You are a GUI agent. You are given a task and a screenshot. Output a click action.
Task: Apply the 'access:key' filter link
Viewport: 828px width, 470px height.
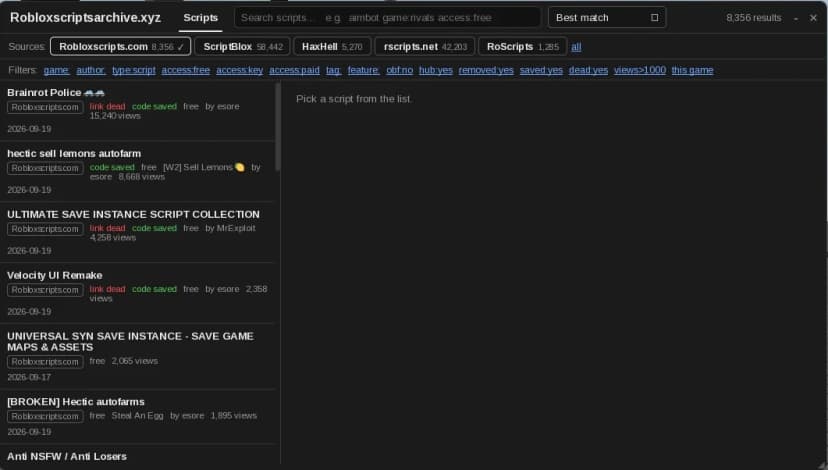tap(239, 70)
